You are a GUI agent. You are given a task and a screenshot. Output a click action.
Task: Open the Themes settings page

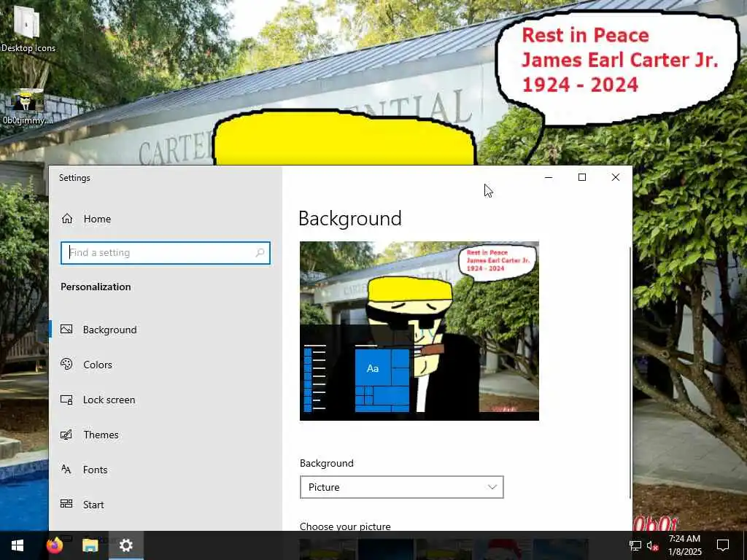coord(101,435)
